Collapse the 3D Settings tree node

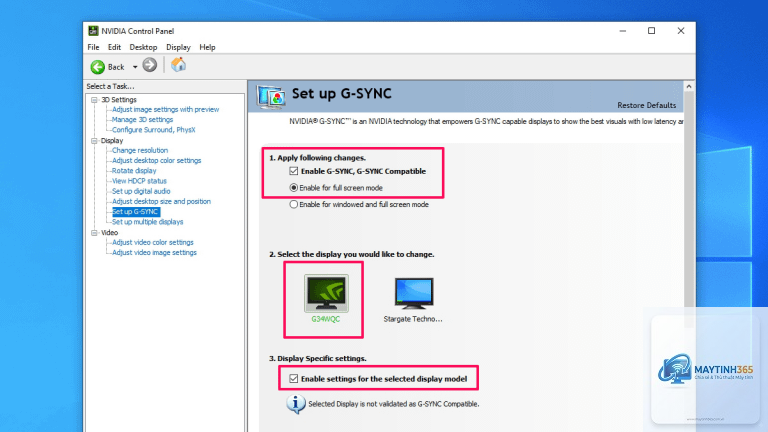(x=94, y=100)
